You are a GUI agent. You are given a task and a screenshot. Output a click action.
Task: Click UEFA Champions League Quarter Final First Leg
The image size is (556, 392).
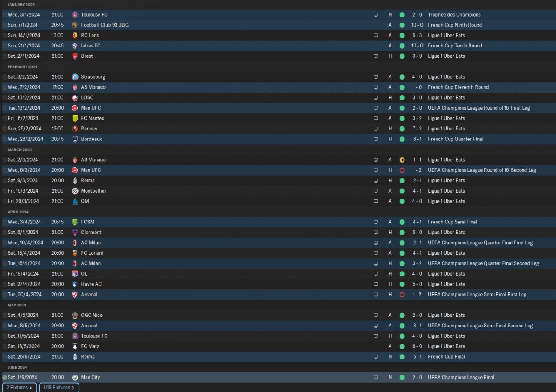tap(480, 243)
